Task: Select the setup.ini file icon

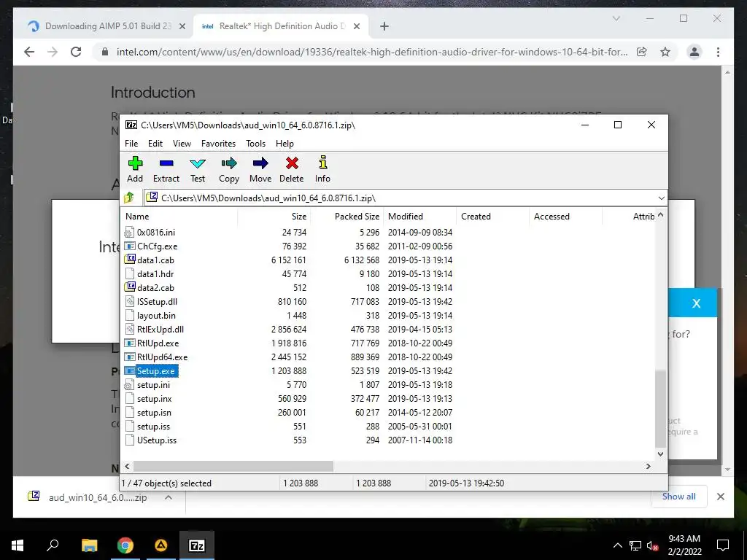Action: (130, 385)
